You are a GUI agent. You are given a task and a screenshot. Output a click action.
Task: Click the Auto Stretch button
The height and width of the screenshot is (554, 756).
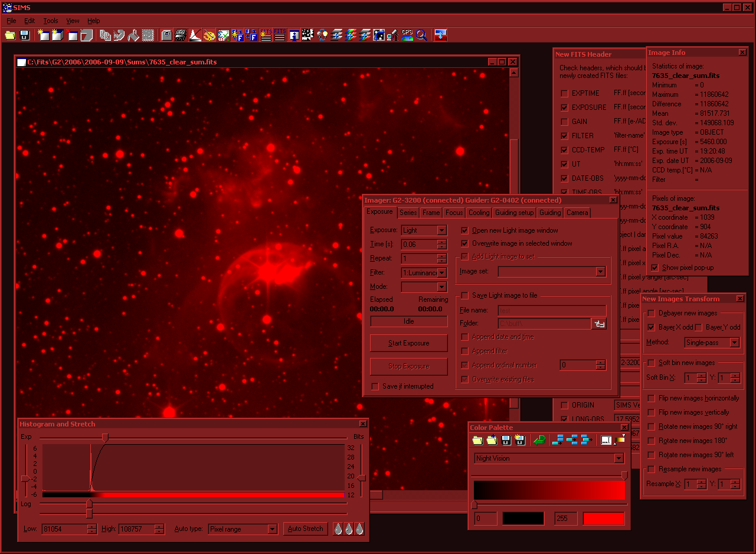(305, 529)
